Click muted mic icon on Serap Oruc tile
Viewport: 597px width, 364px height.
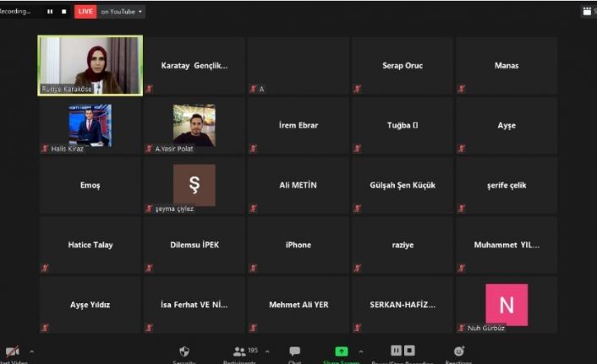point(357,89)
